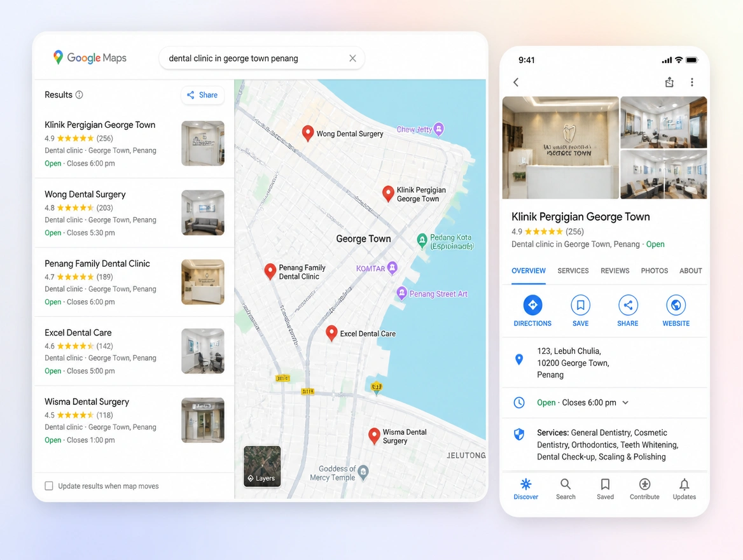Image resolution: width=743 pixels, height=560 pixels.
Task: Open the Saved bottom navigation tab
Action: pyautogui.click(x=605, y=489)
